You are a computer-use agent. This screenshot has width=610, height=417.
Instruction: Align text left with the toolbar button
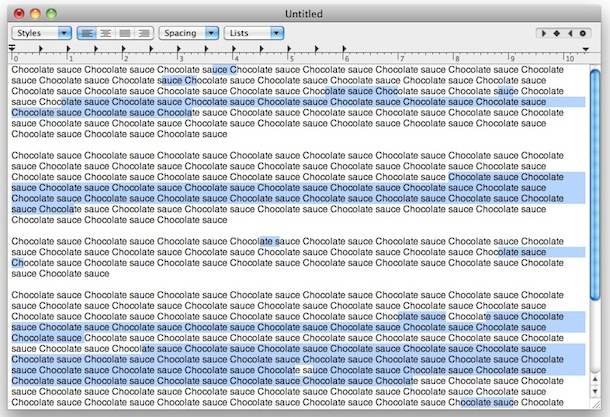[x=87, y=33]
